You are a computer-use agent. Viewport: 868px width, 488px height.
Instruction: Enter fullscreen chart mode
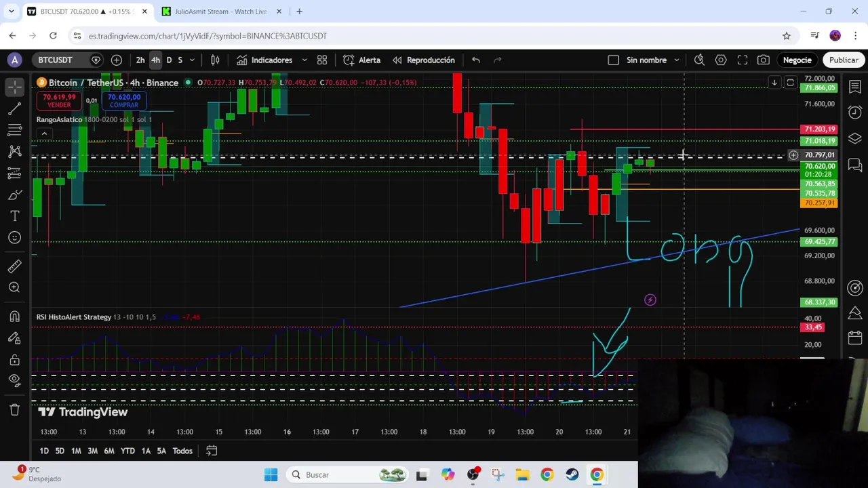pyautogui.click(x=743, y=60)
